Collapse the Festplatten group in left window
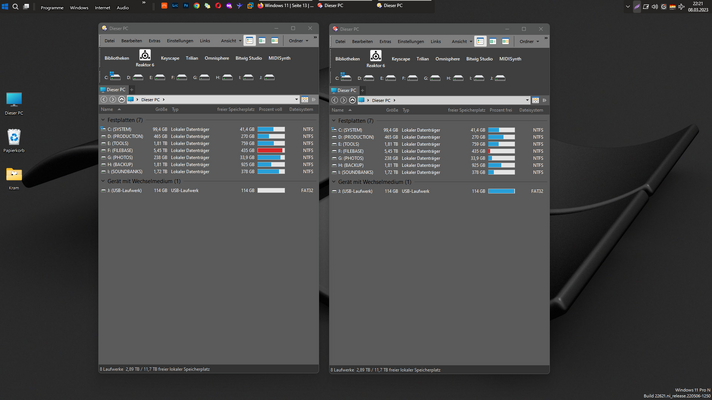 (102, 120)
